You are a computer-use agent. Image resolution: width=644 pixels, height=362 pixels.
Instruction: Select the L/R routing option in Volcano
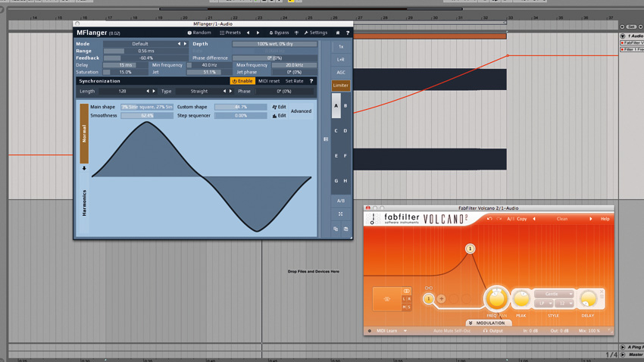click(407, 299)
